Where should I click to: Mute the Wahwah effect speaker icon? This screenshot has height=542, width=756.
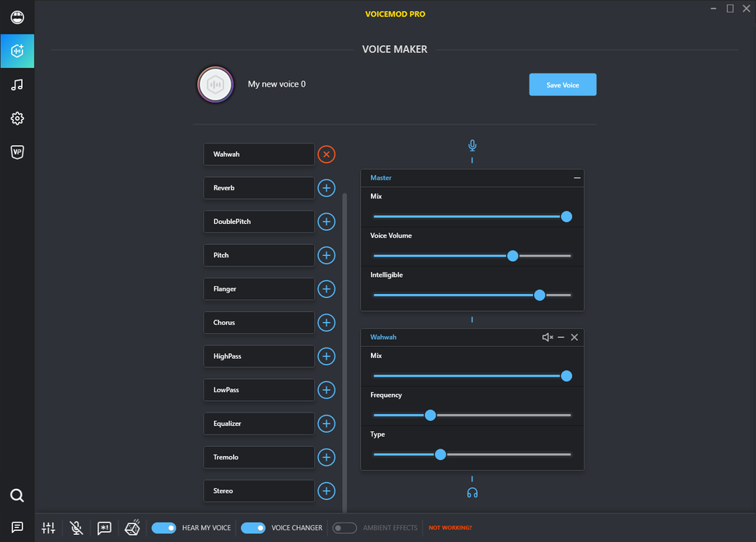[547, 337]
